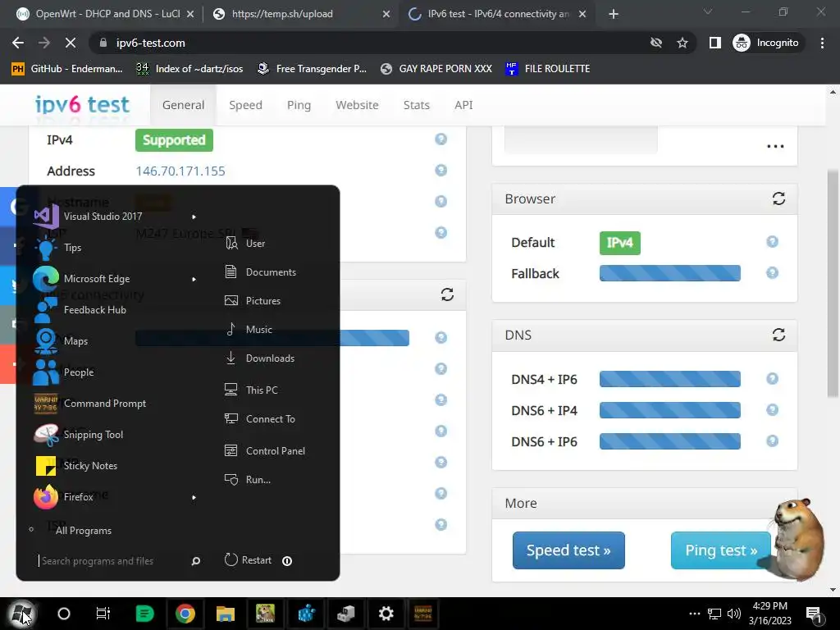
Task: Click help icon for Browser Default row
Action: [772, 242]
